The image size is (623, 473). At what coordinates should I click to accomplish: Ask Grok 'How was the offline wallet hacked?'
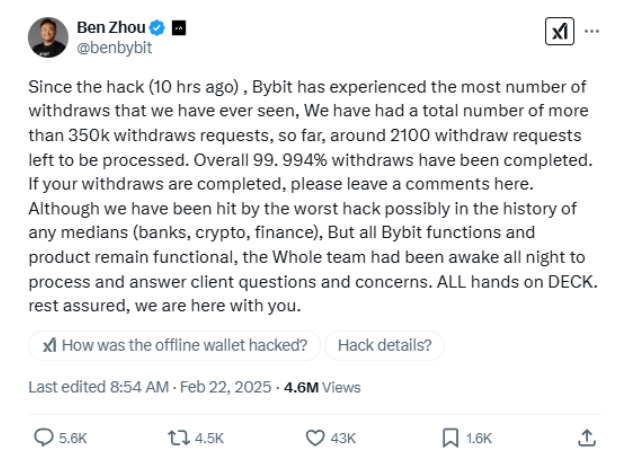tap(174, 345)
